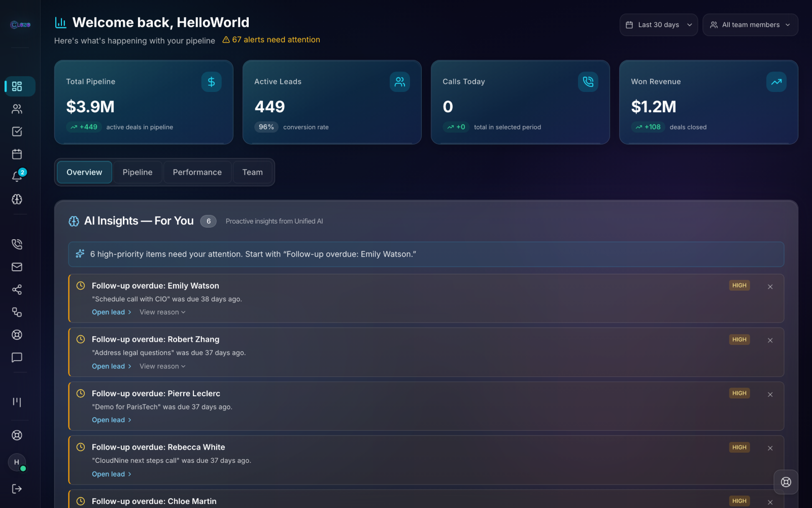
Task: Open the Last 30 days date range dropdown
Action: 659,25
